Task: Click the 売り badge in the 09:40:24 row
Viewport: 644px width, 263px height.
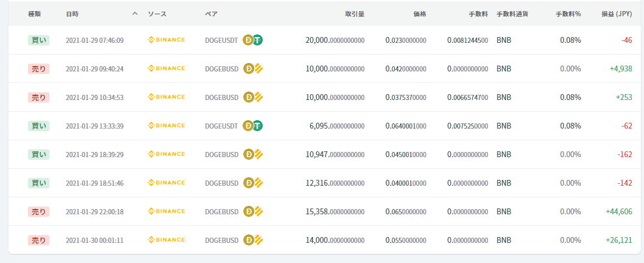Action: pyautogui.click(x=38, y=69)
